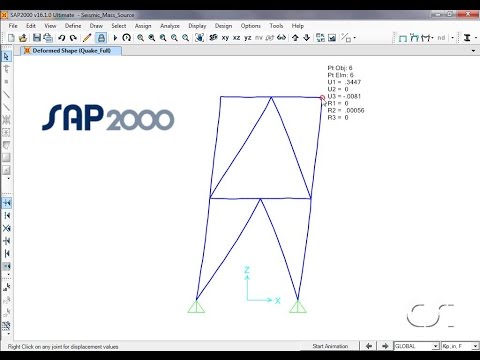480x360 pixels.
Task: Click the pencil Refresh Window icon
Action: click(87, 38)
